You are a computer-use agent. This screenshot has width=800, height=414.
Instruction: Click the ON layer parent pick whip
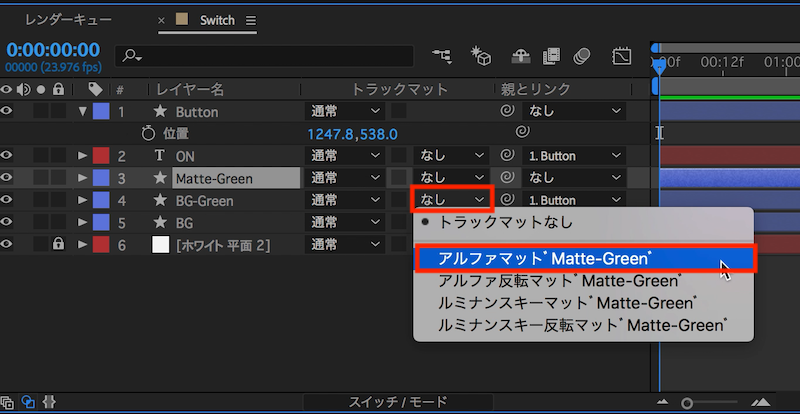click(x=507, y=155)
